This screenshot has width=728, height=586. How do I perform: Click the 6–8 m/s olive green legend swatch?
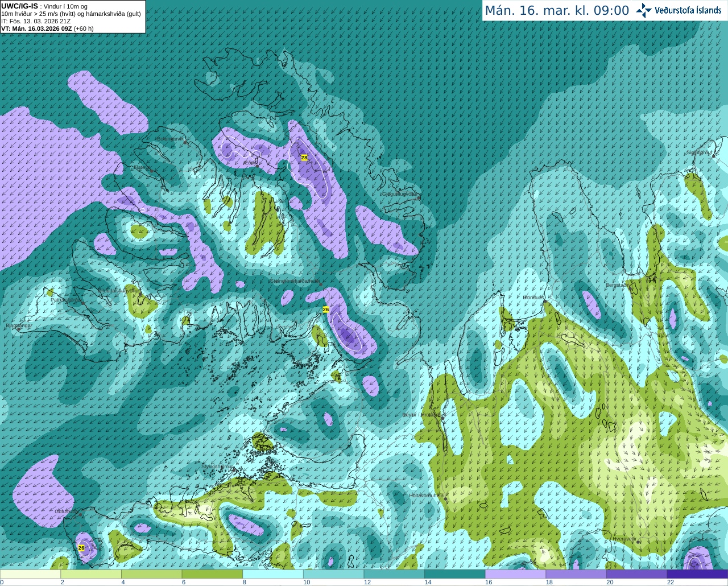coord(212,574)
